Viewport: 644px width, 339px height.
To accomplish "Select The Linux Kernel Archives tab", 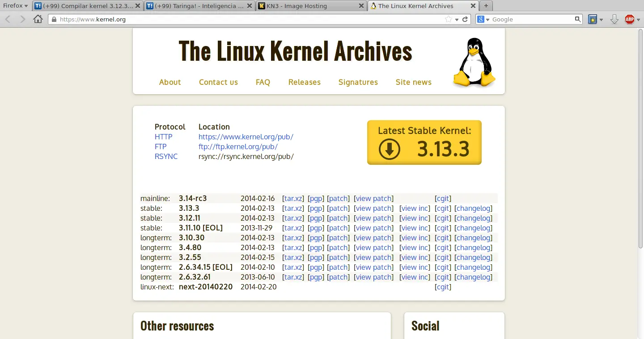I will 423,6.
